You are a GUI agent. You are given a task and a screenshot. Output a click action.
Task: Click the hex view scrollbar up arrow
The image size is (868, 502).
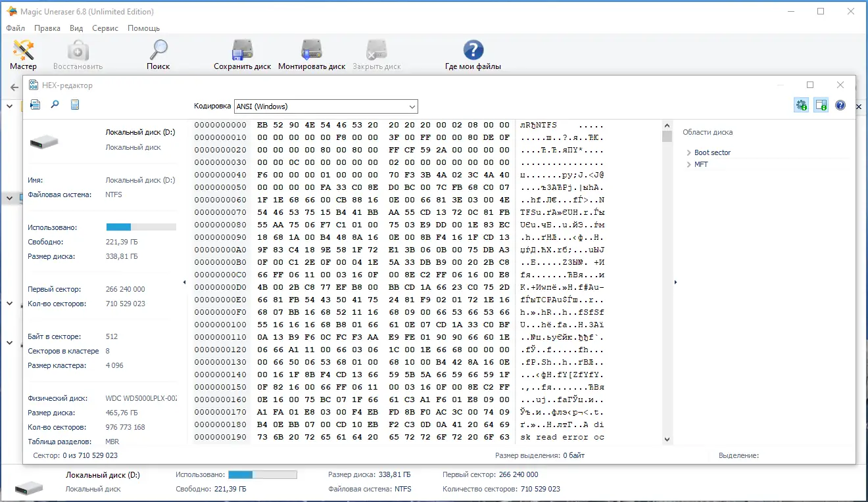pos(667,125)
